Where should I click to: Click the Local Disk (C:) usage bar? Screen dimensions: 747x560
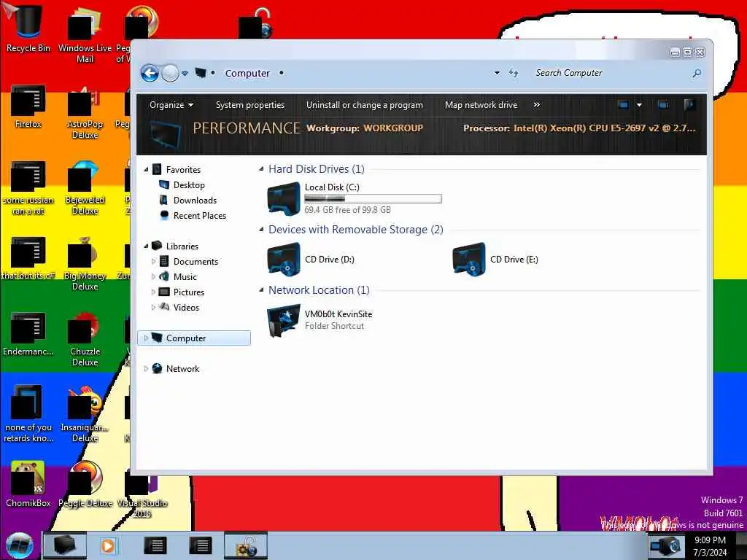tap(373, 198)
